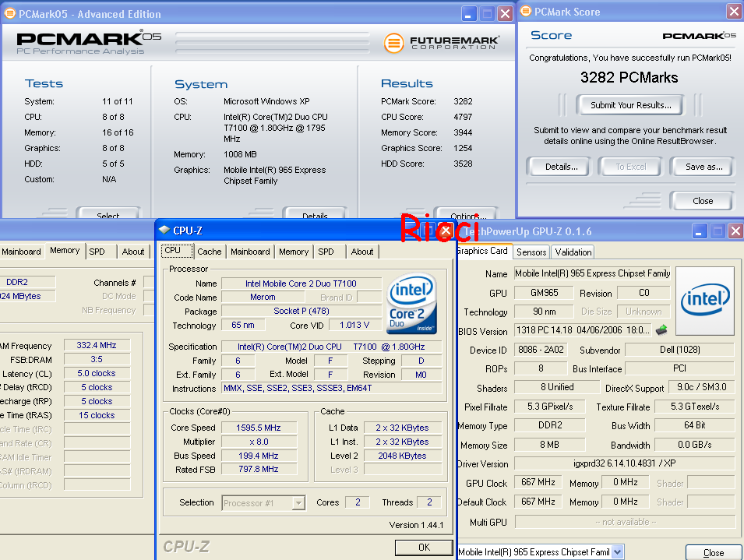
Task: Click Submit Your Results button
Action: tap(630, 105)
